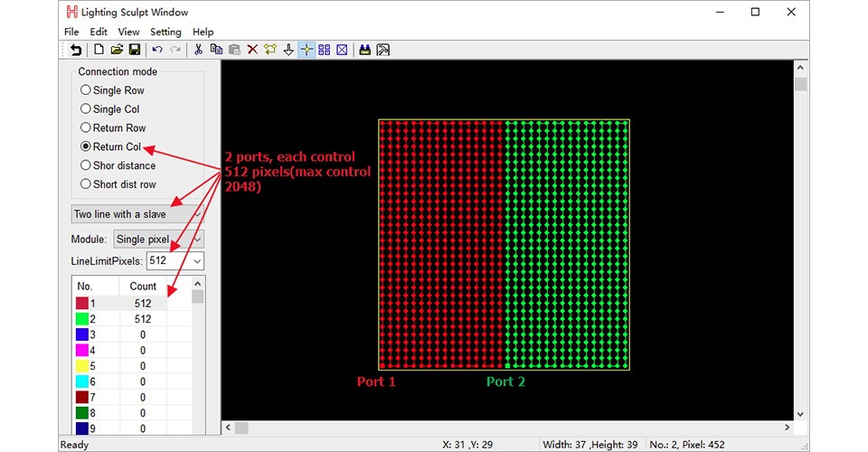Screen dimensions: 868x452
Task: Click the crossed box toolbar icon
Action: 342,50
